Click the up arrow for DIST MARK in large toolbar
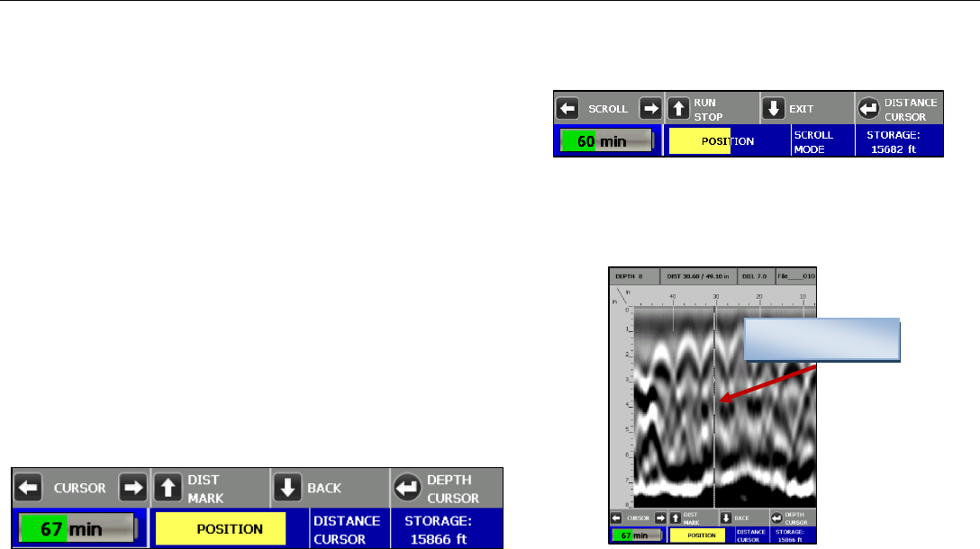This screenshot has width=980, height=549. tap(168, 487)
